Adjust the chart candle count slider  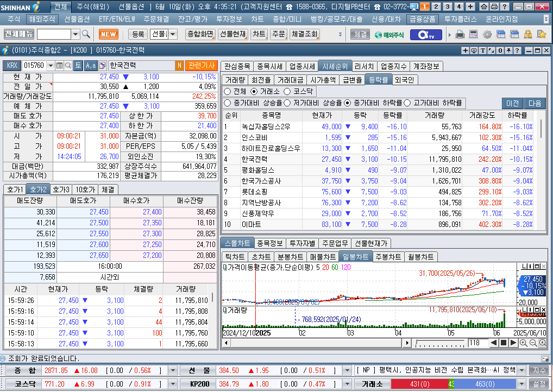coord(440,343)
